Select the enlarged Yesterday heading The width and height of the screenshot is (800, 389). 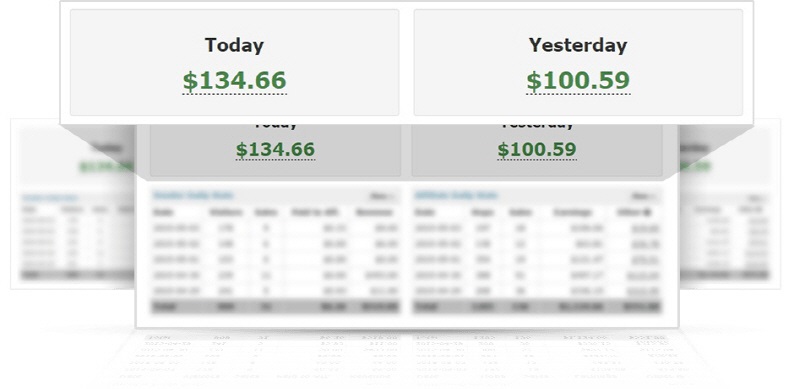pos(578,45)
